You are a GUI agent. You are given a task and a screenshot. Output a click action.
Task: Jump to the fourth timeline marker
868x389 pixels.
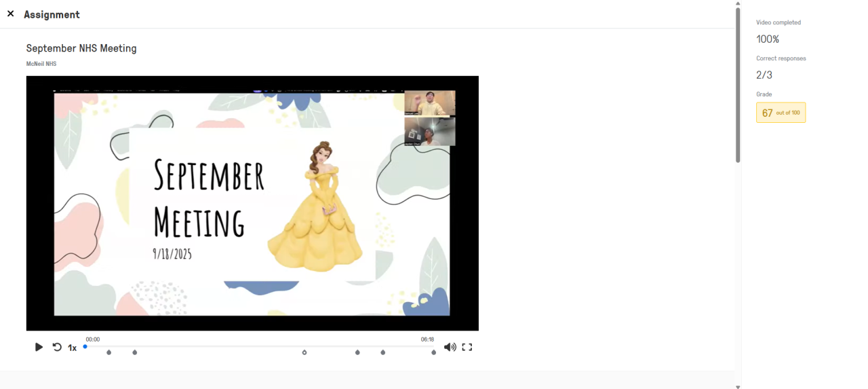357,352
